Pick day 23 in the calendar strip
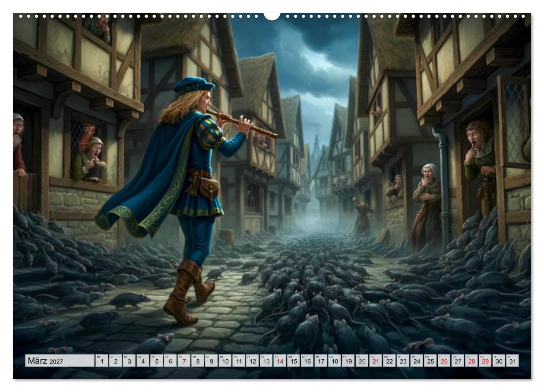This screenshot has height=392, width=544. 402,361
